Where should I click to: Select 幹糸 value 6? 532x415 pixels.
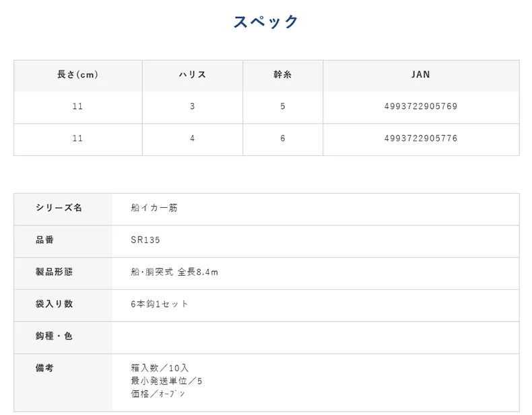point(282,139)
